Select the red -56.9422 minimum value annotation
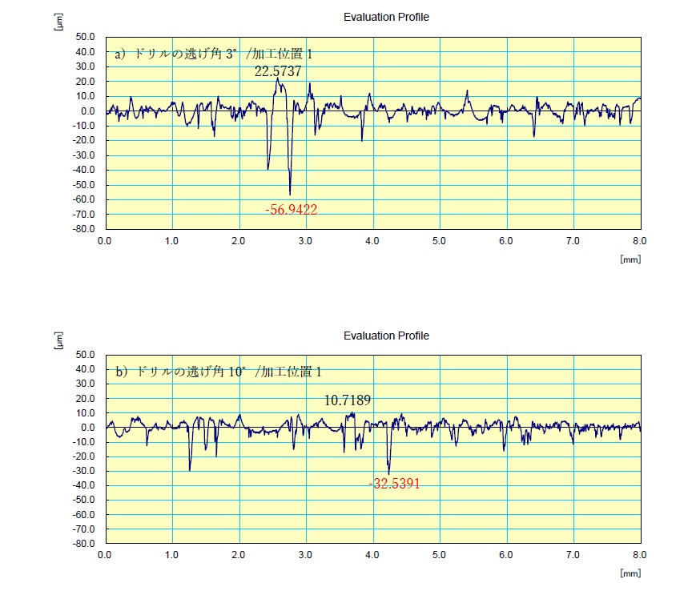 [x=292, y=210]
